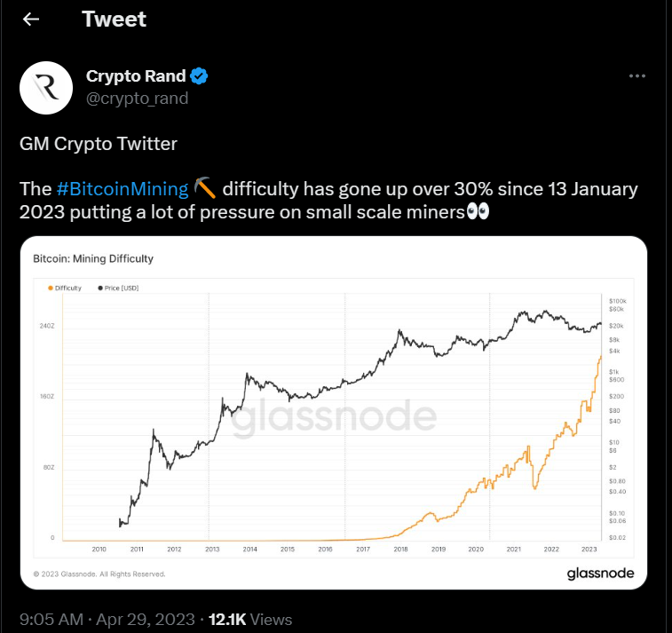The height and width of the screenshot is (633, 672).
Task: Click the Bitcoin: Mining Difficulty chart title
Action: tap(93, 259)
